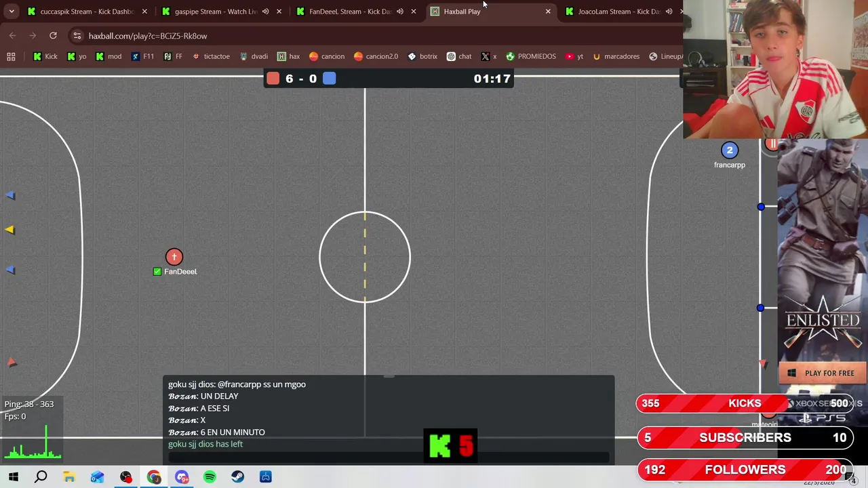The width and height of the screenshot is (868, 488).
Task: Mute audio on FanDeeeL Stream tab
Action: pyautogui.click(x=399, y=12)
